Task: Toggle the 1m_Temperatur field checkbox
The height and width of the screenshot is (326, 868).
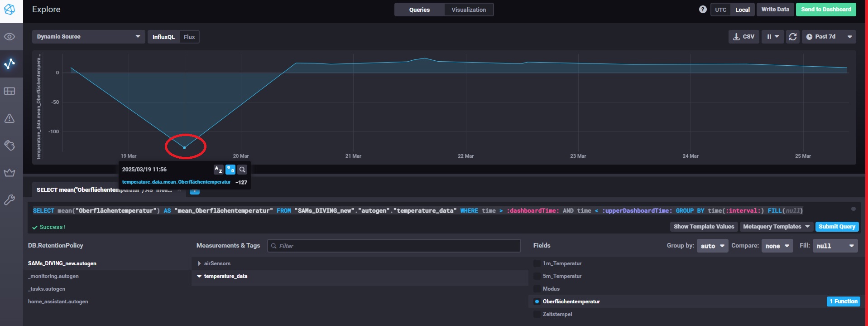Action: click(537, 263)
